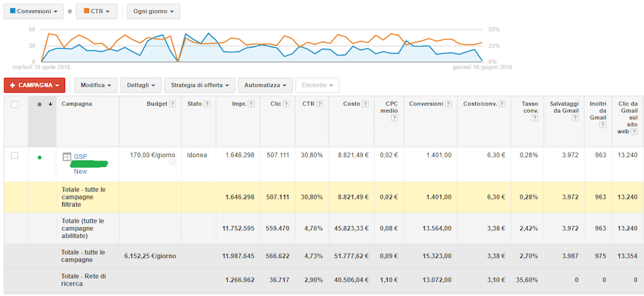Click the help icon under Inoltri da Gmail
644x296 pixels.
pos(603,125)
